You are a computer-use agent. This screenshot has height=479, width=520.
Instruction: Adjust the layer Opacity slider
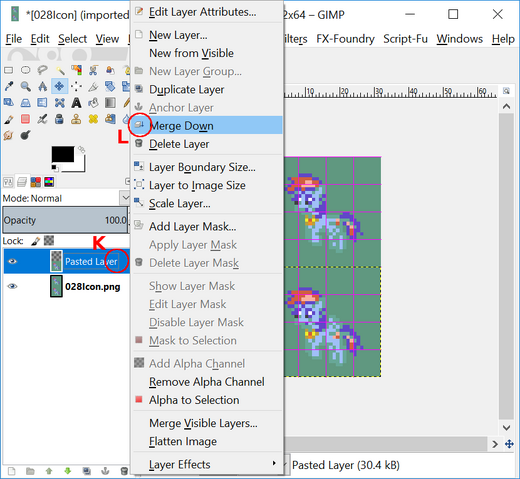[65, 220]
